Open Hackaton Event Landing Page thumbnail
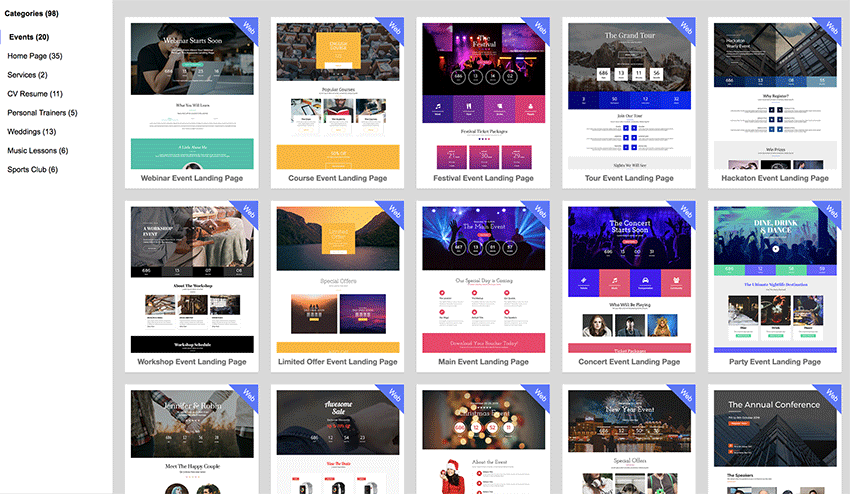 click(775, 96)
